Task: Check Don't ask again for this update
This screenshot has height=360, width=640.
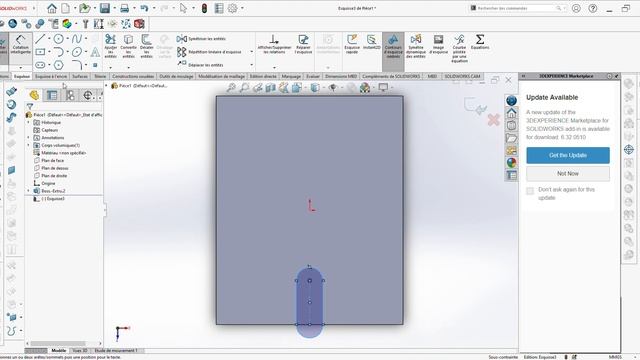Action: pos(530,191)
